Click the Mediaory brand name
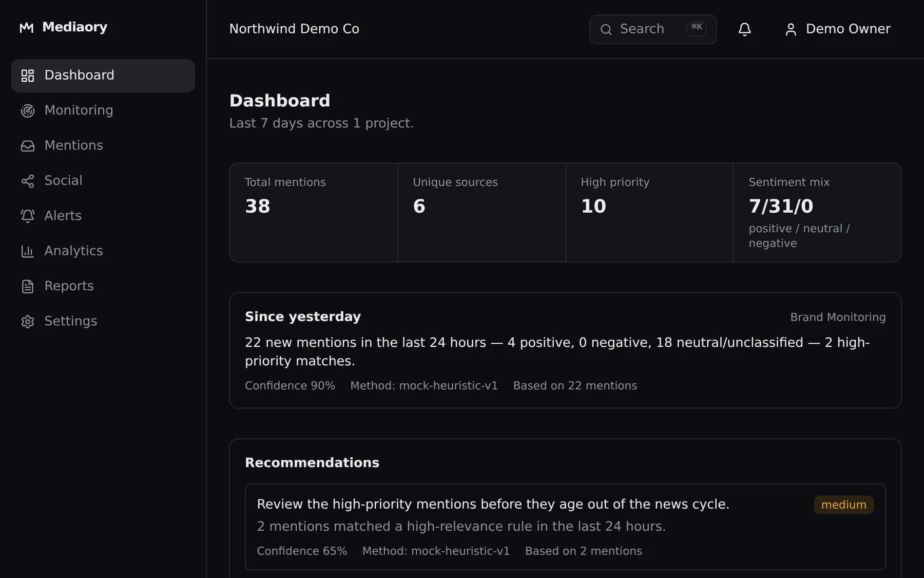The height and width of the screenshot is (578, 924). point(74,27)
